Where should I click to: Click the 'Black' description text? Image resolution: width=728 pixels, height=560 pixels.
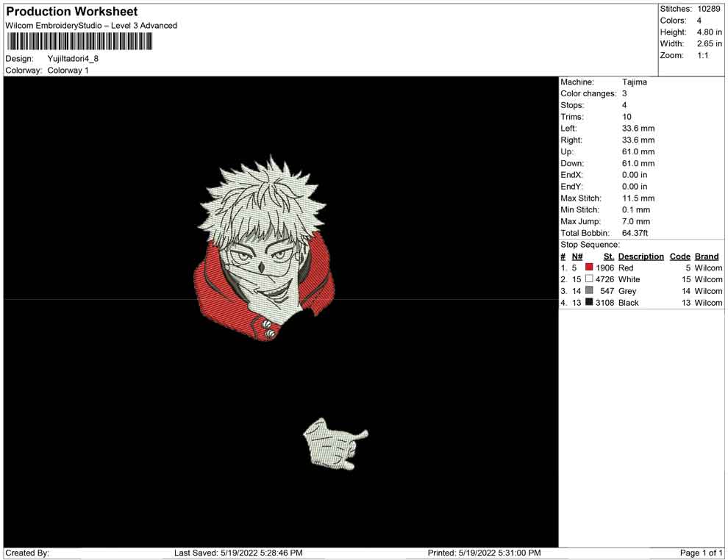(629, 303)
